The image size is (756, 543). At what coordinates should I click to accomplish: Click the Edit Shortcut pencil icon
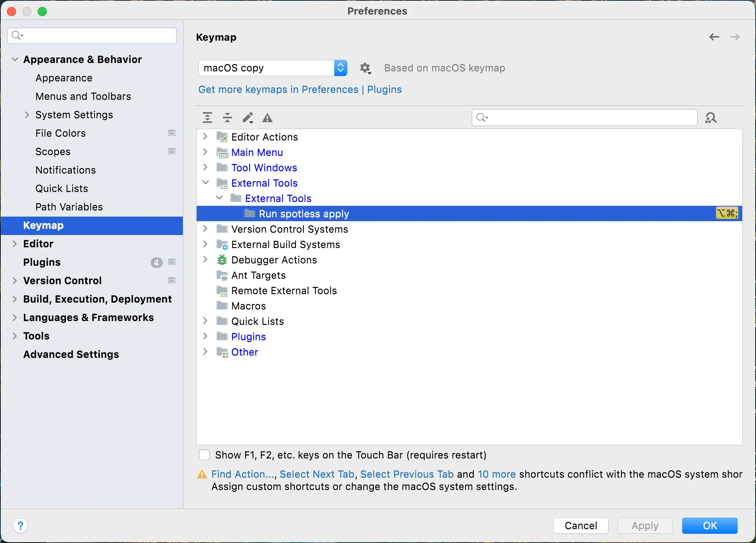click(x=248, y=118)
